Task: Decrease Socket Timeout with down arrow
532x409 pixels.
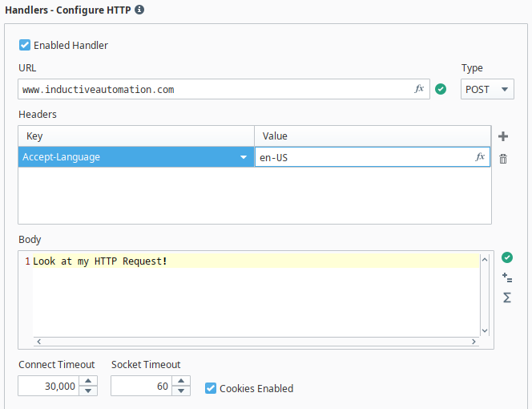Action: coord(181,391)
